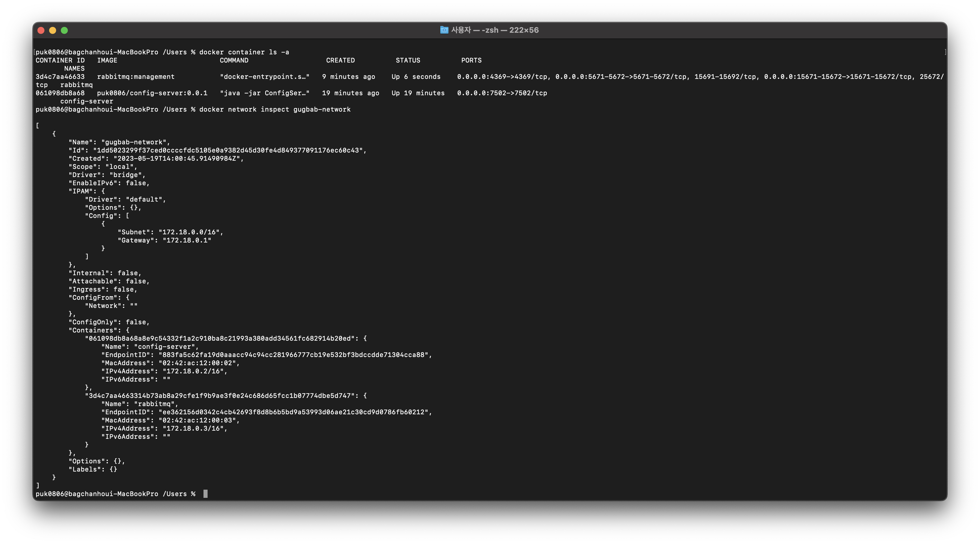Click the 'docker network inspect gugbab-network' command
Image resolution: width=980 pixels, height=544 pixels.
point(275,110)
